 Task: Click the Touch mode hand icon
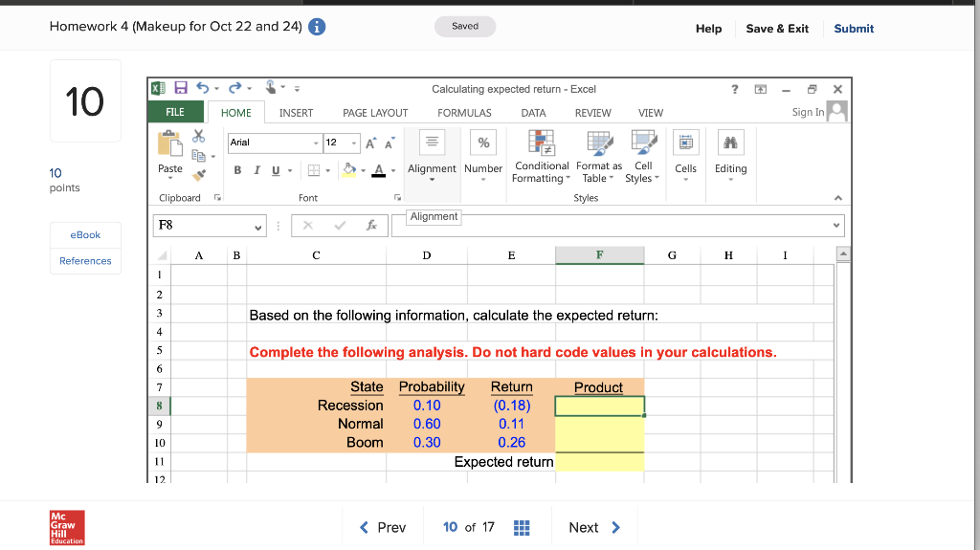pyautogui.click(x=271, y=87)
